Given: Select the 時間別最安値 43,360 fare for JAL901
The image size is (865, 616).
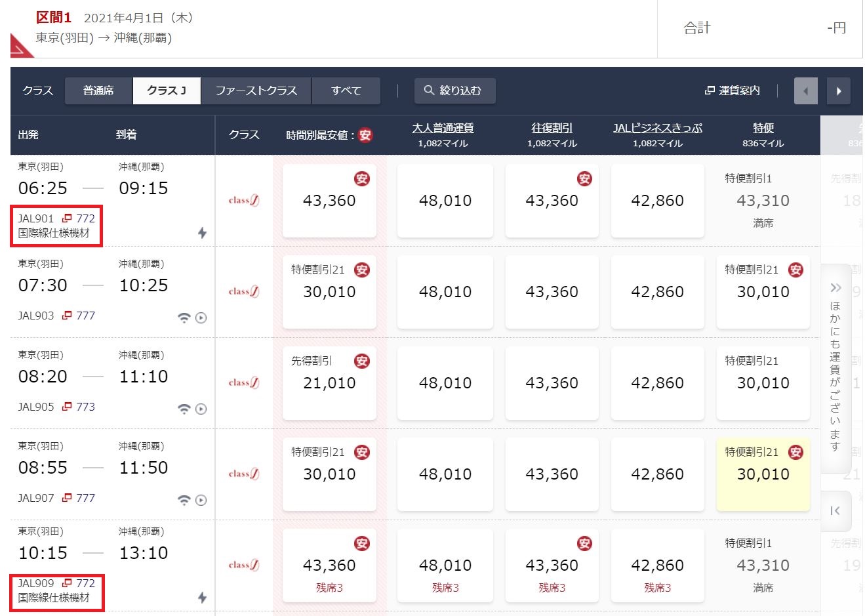Looking at the screenshot, I should 329,201.
